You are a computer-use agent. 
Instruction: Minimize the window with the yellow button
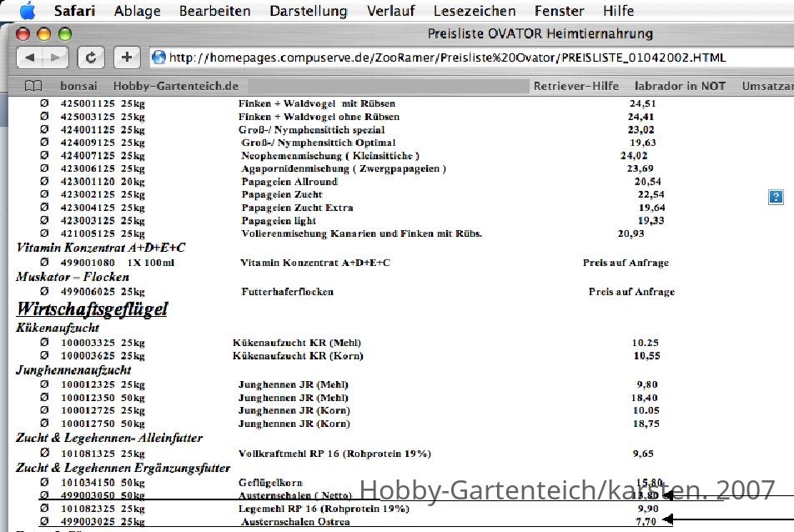pyautogui.click(x=44, y=34)
